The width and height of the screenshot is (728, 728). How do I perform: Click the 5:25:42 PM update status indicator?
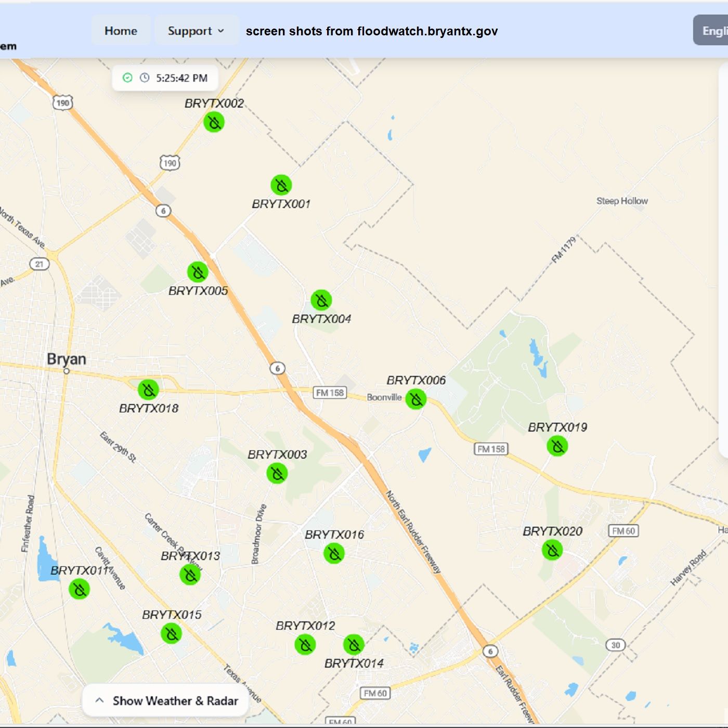pyautogui.click(x=165, y=78)
